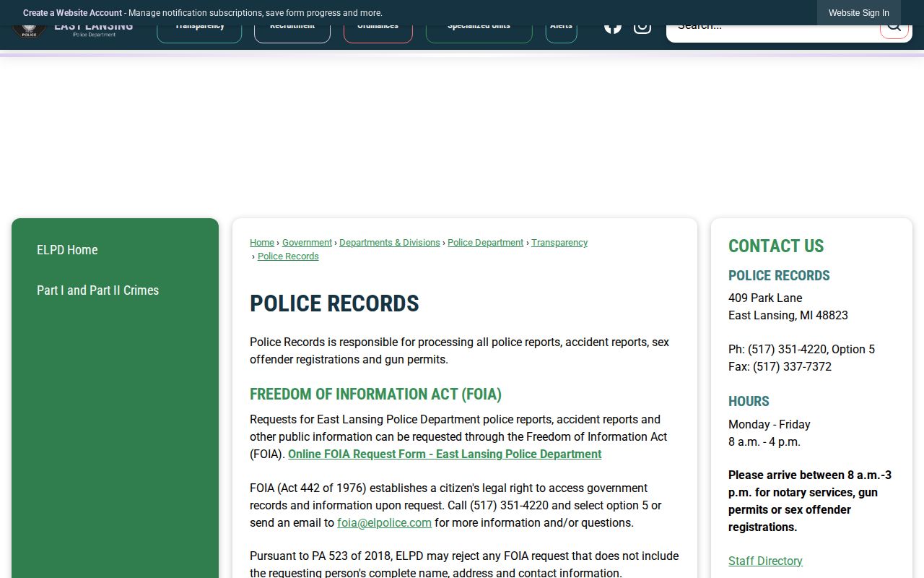924x578 pixels.
Task: Click the fax number '(517) 337-7372'
Action: pos(792,367)
